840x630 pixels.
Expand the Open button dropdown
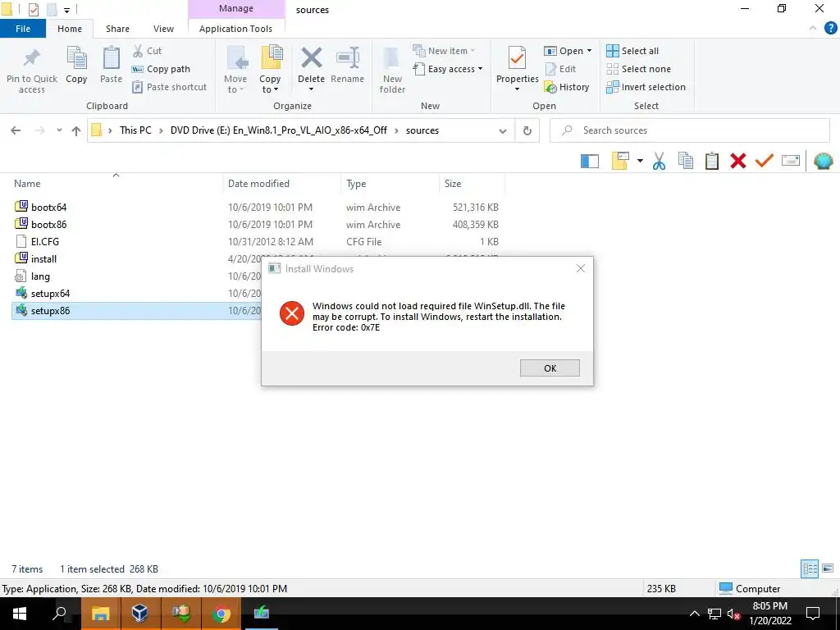(x=589, y=51)
